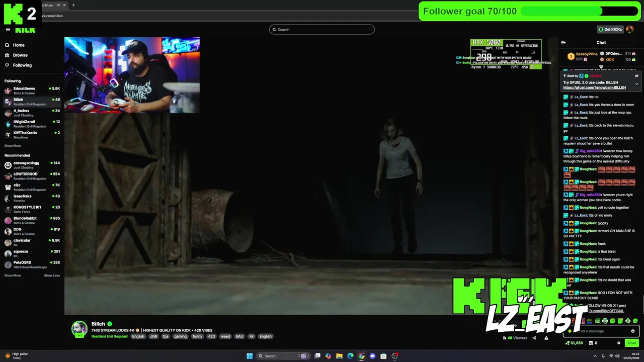
Task: Click the send a message field
Action: tap(601, 331)
